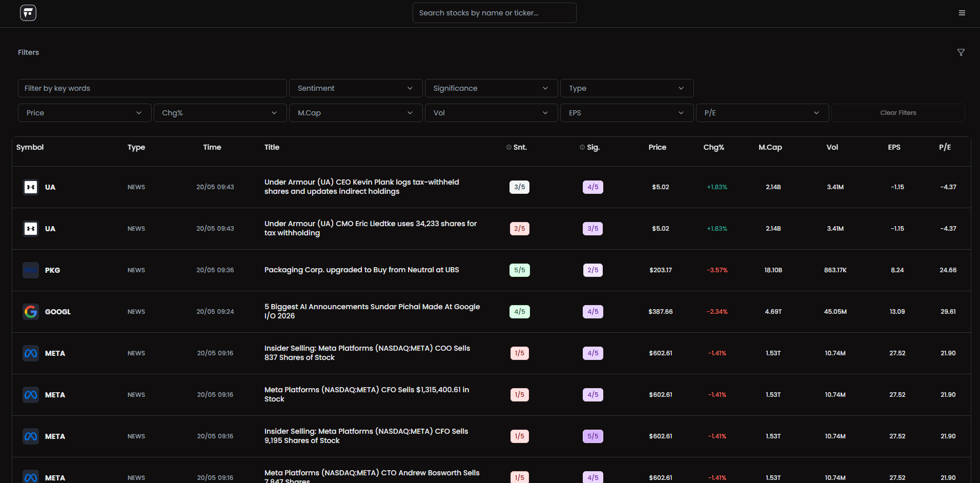
Task: Click the PKG company logo
Action: (31, 270)
